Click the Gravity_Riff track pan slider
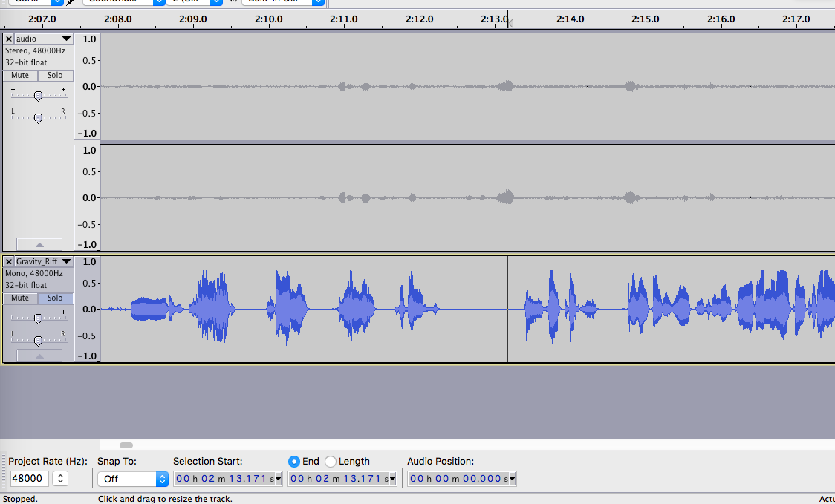The image size is (835, 504). click(38, 341)
